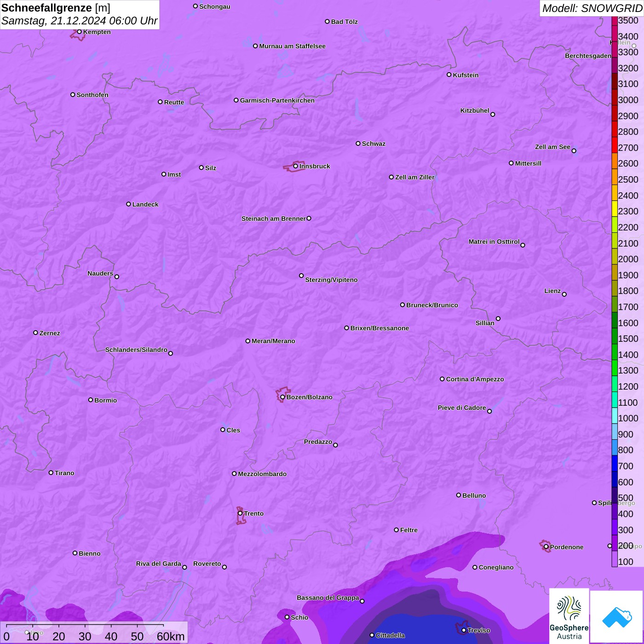Image resolution: width=644 pixels, height=644 pixels.
Task: Click the yellow 2300 legend swatch
Action: [615, 208]
